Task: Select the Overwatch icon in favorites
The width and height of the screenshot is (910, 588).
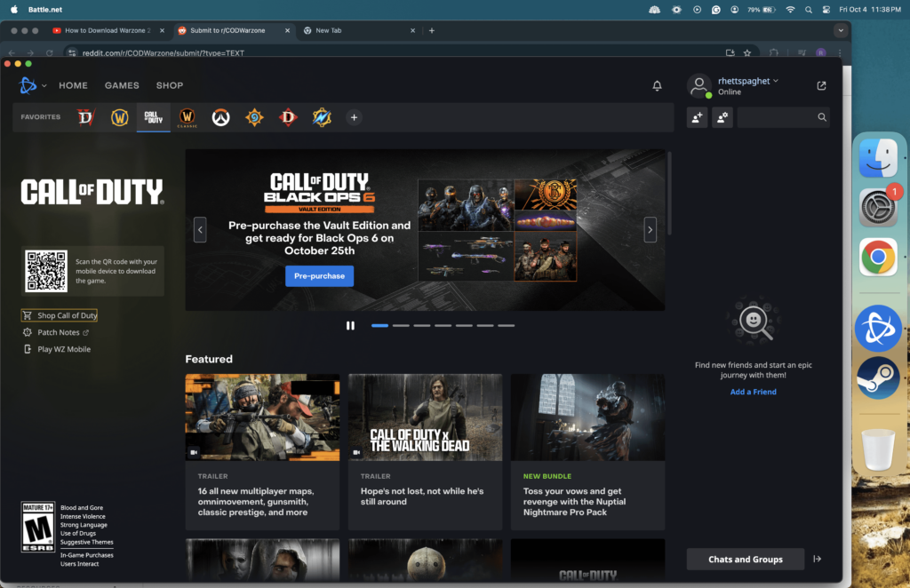Action: [x=220, y=118]
